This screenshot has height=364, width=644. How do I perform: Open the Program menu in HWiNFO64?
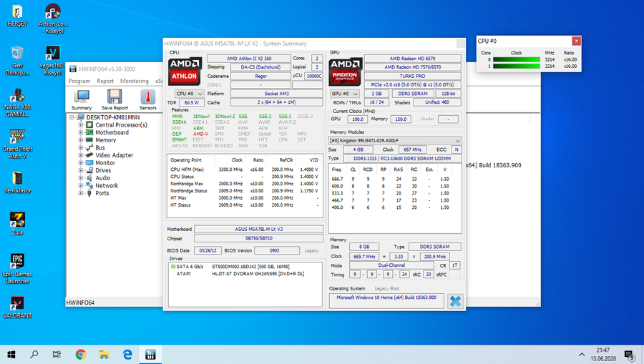tap(79, 82)
